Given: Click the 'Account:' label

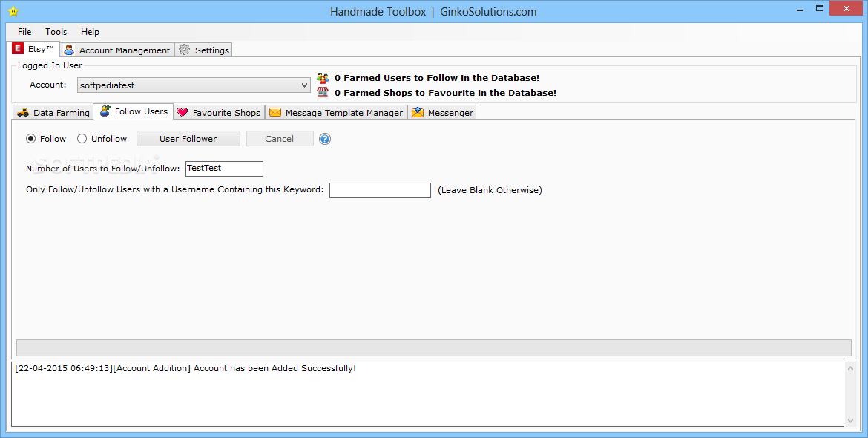Looking at the screenshot, I should [x=48, y=85].
